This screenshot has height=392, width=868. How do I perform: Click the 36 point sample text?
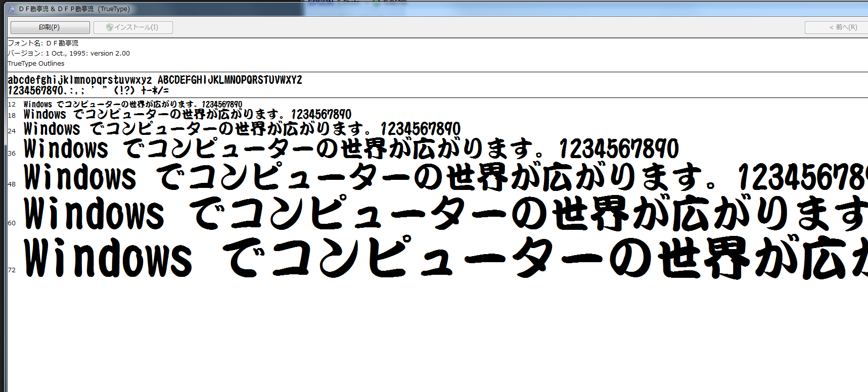[x=351, y=149]
